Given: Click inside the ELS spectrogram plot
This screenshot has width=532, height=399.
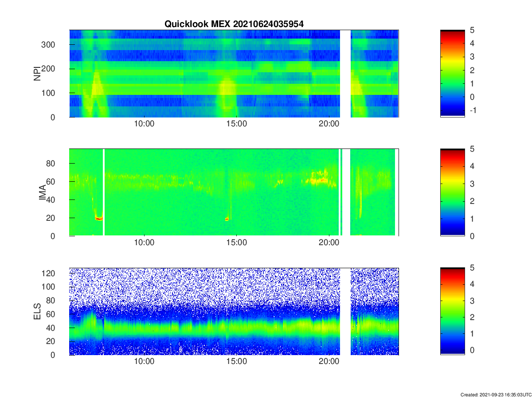Looking at the screenshot, I should [x=234, y=311].
